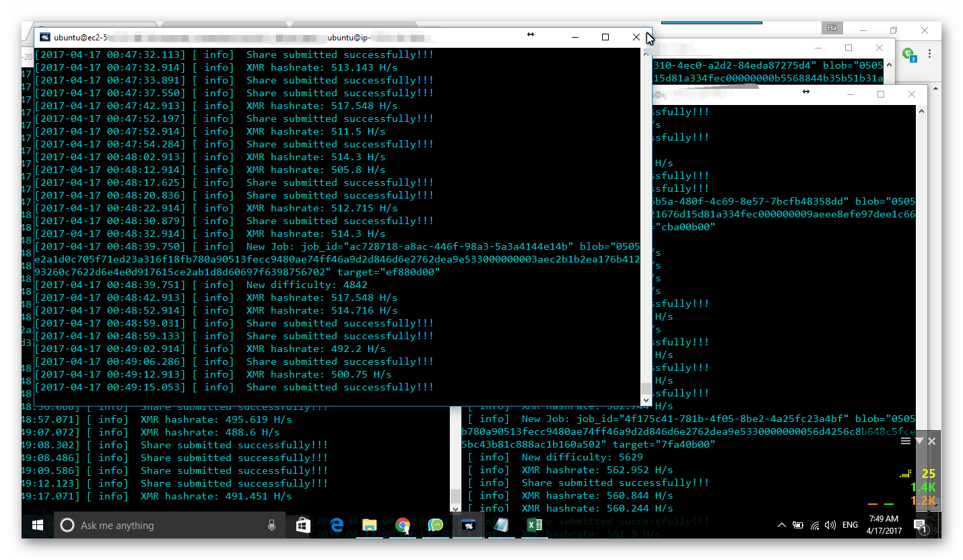This screenshot has height=560, width=963.
Task: Open the green chat app taskbar icon
Action: [x=436, y=525]
